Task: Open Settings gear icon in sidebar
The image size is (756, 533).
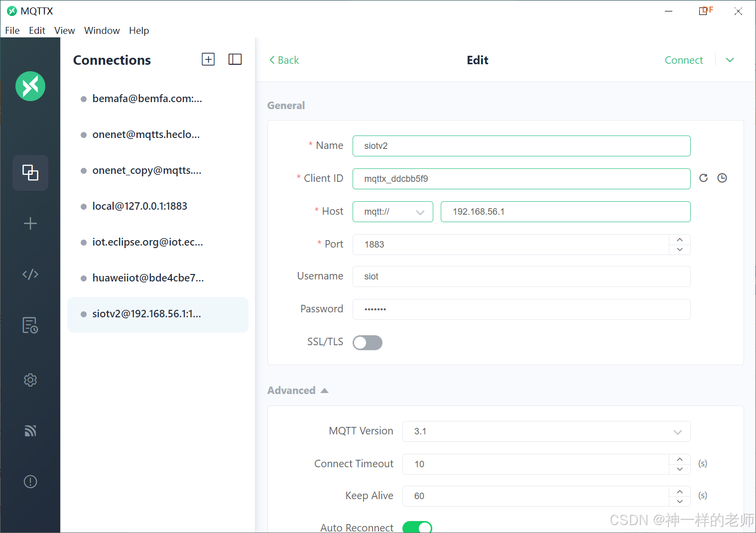Action: coord(30,380)
